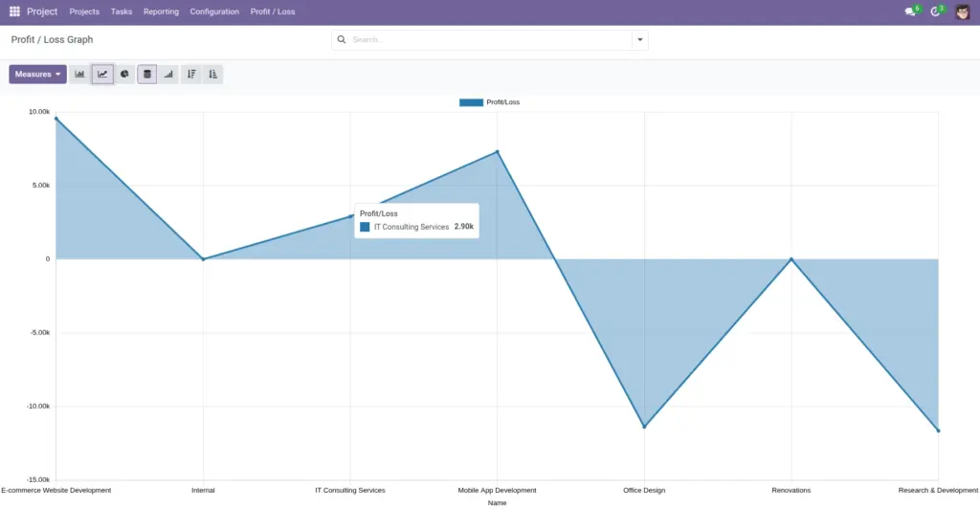
Task: Open the conversations message icon
Action: click(x=910, y=11)
